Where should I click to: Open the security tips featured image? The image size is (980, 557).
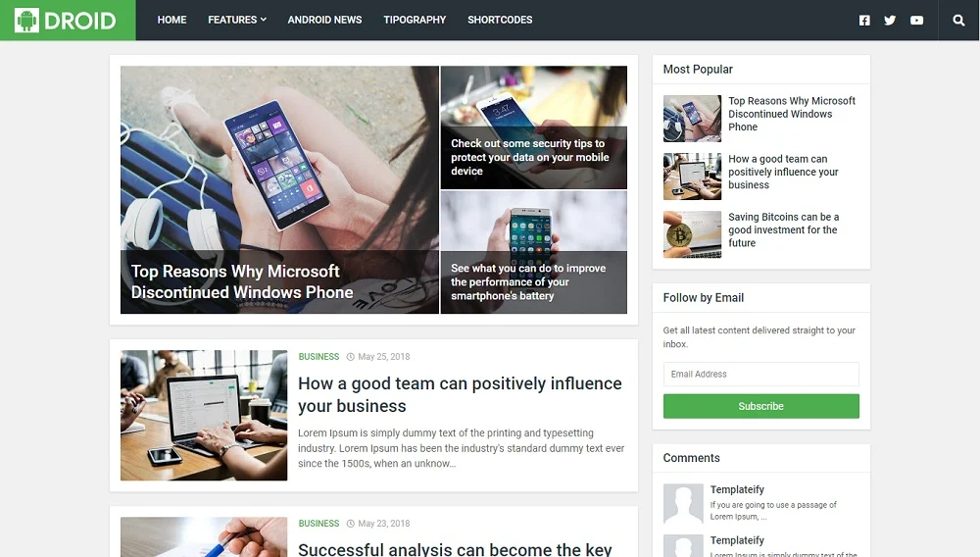[534, 127]
